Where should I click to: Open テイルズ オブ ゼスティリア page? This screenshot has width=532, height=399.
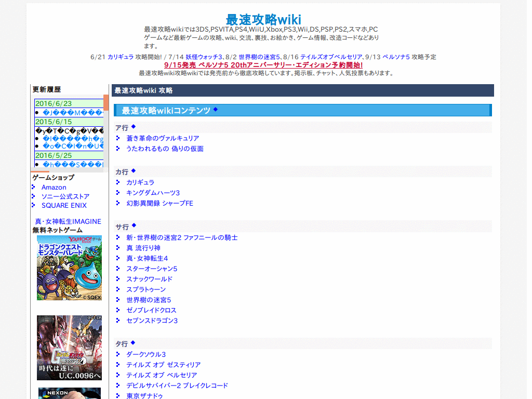pyautogui.click(x=164, y=365)
